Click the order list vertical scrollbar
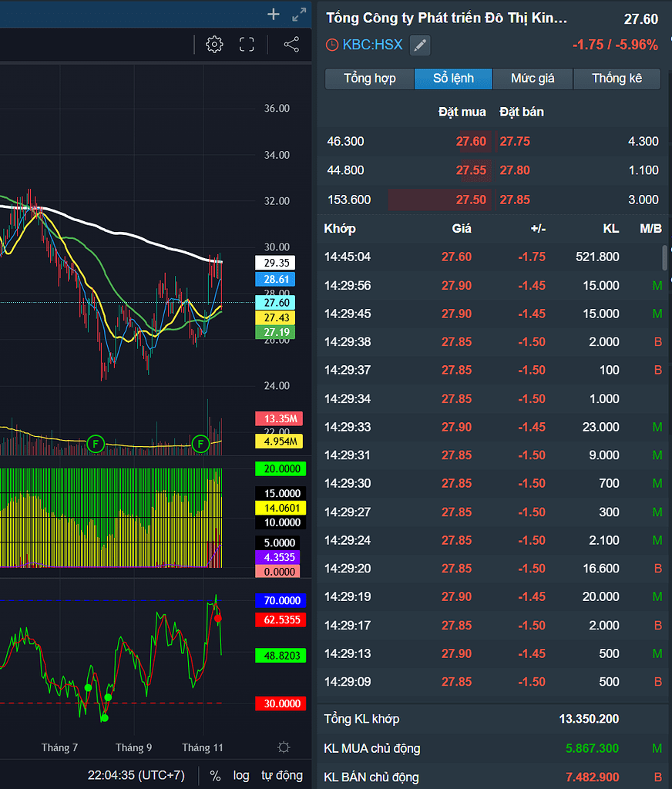The image size is (672, 789). coord(665,258)
